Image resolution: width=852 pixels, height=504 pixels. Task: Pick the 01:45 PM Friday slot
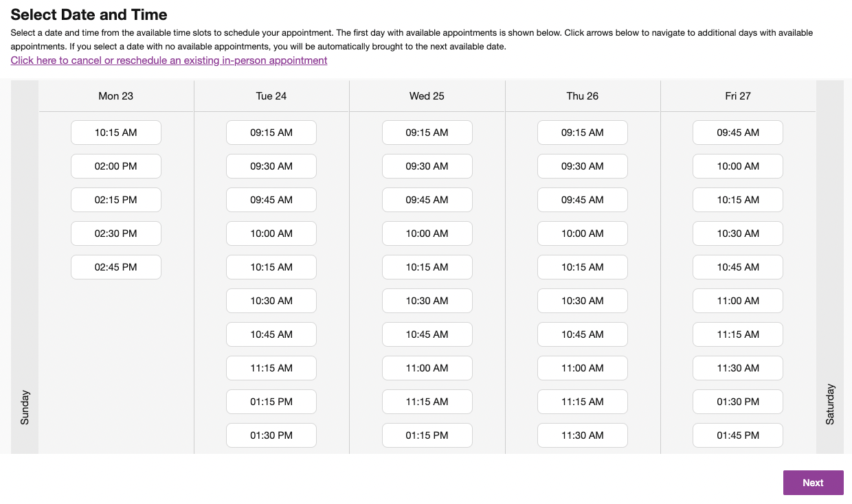(738, 435)
